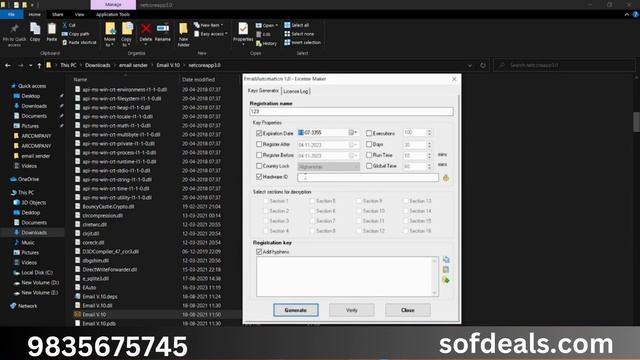Open the New item dropdown
Viewport: 640px width, 360px height.
coord(209,25)
